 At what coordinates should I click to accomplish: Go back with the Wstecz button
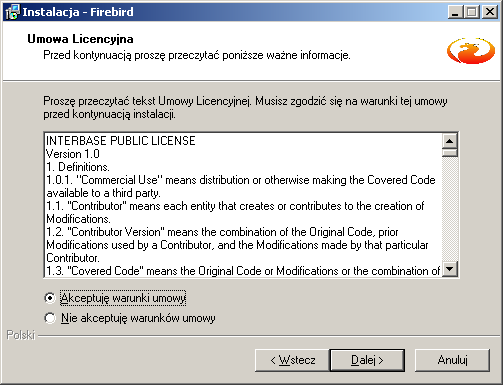[x=292, y=360]
